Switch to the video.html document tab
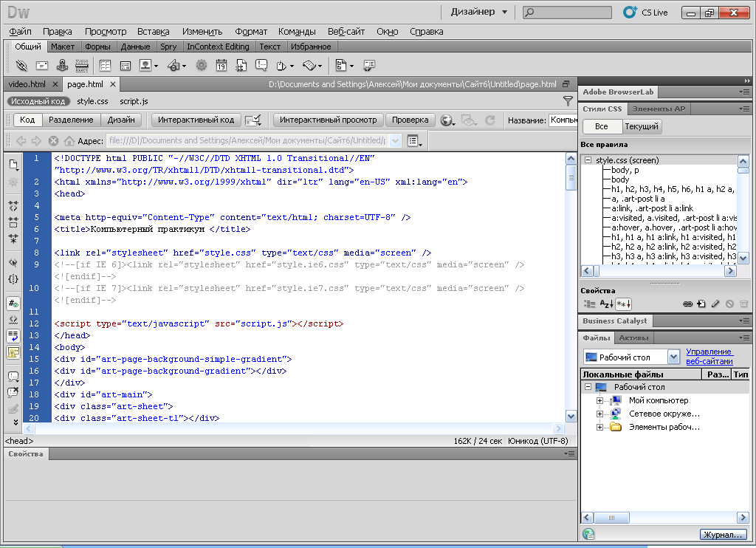The height and width of the screenshot is (548, 756). (27, 84)
